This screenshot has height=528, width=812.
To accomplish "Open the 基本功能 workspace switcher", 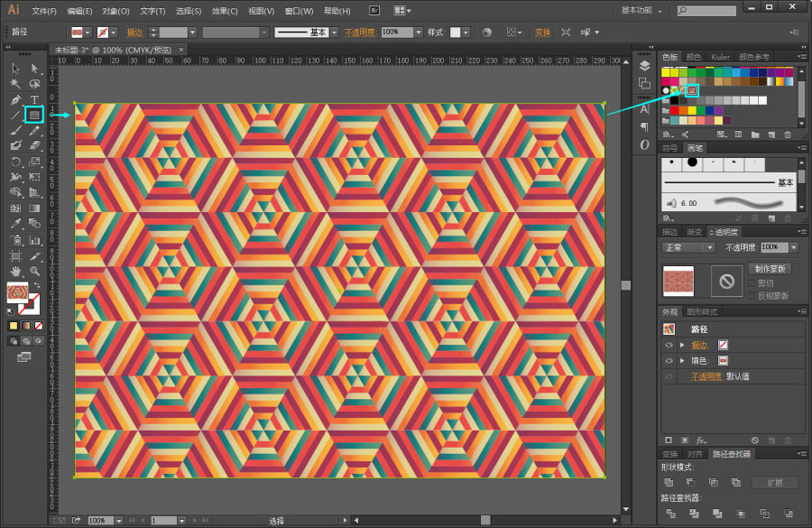I will coord(641,10).
